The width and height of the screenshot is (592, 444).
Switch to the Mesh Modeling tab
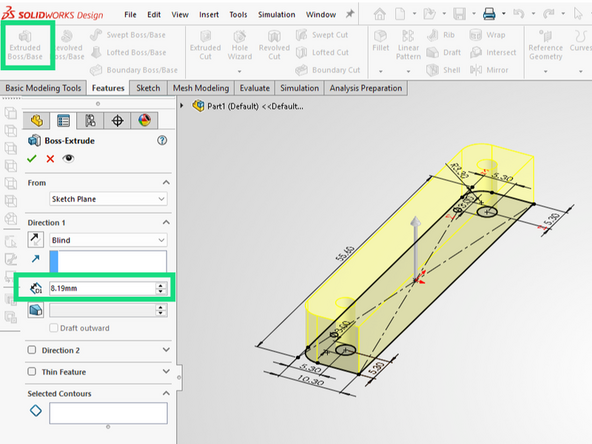pos(201,88)
